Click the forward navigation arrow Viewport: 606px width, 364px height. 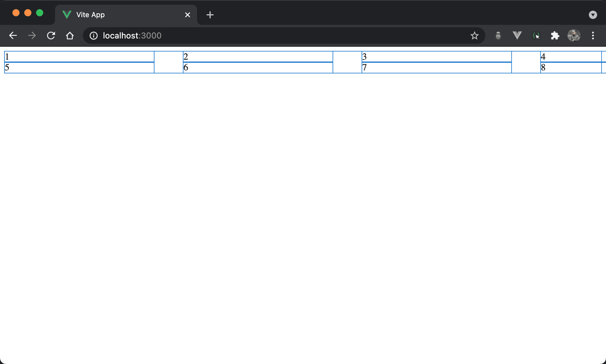pos(32,36)
